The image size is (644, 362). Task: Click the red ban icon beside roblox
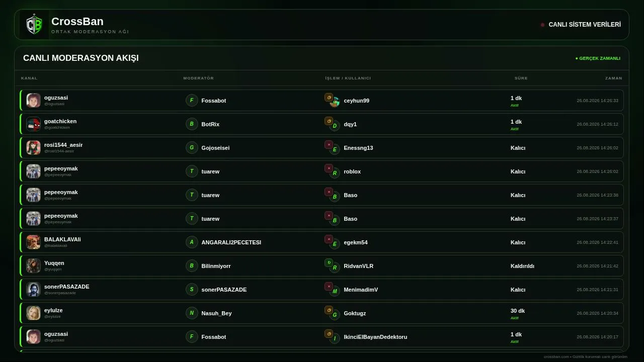(x=329, y=168)
